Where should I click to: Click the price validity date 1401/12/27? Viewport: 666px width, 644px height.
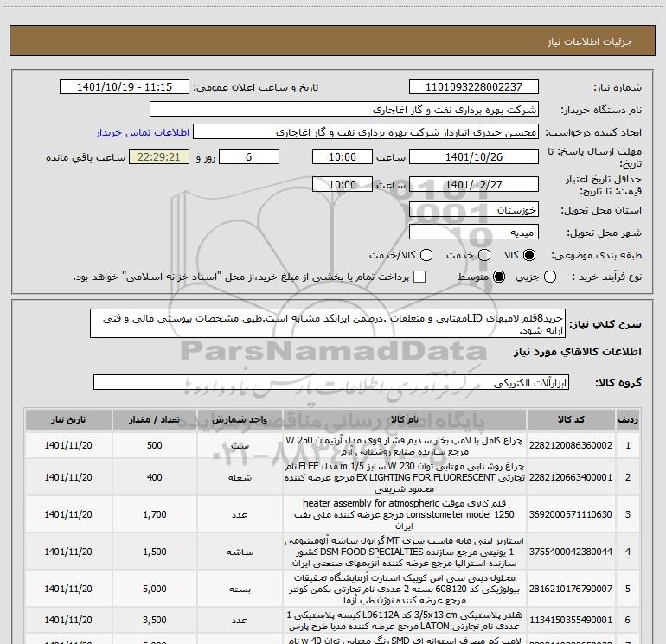[474, 184]
